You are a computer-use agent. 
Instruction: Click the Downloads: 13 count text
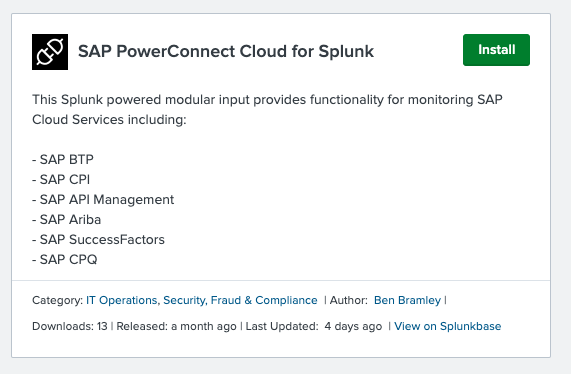click(70, 326)
